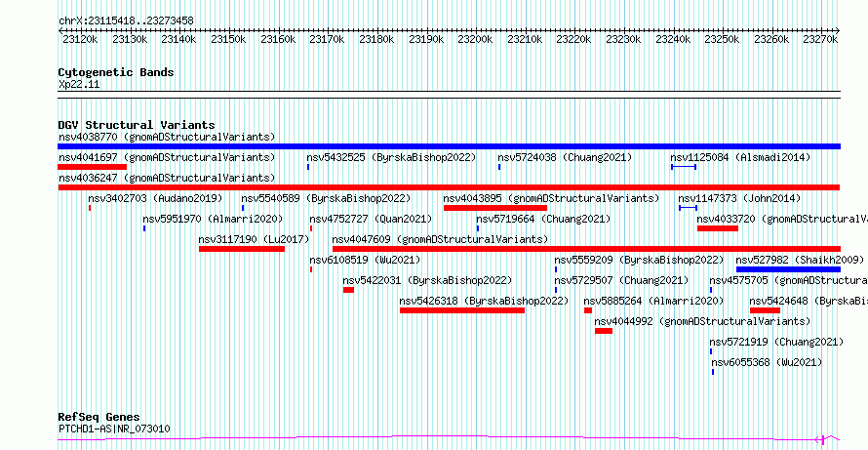Click the nsv4036247 long red variant bar
This screenshot has width=868, height=450.
tap(449, 187)
